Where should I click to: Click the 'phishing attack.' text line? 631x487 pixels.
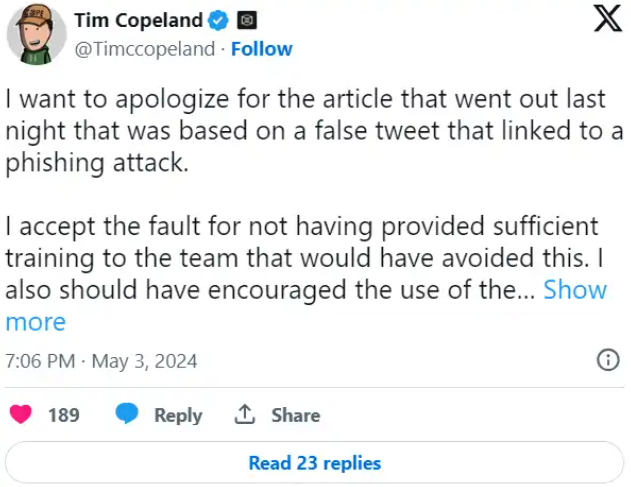[x=97, y=163]
